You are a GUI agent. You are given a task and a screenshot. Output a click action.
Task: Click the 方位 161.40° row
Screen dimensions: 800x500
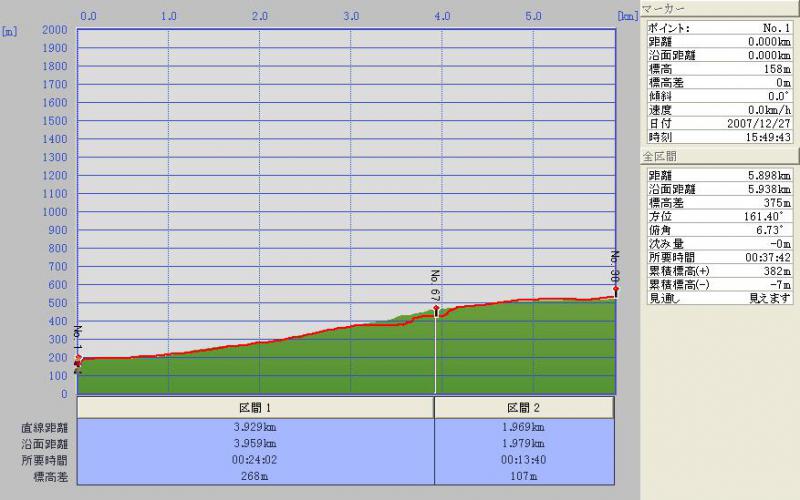719,216
